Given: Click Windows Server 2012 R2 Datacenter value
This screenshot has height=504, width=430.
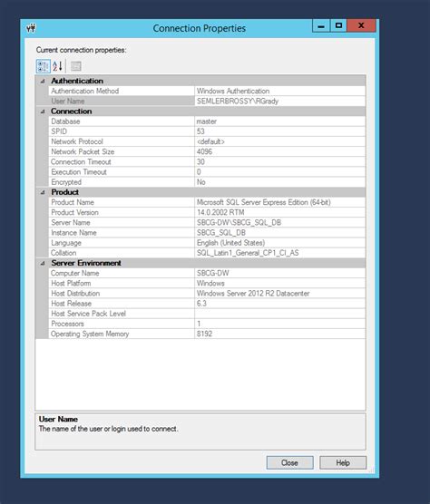Looking at the screenshot, I should pos(253,294).
